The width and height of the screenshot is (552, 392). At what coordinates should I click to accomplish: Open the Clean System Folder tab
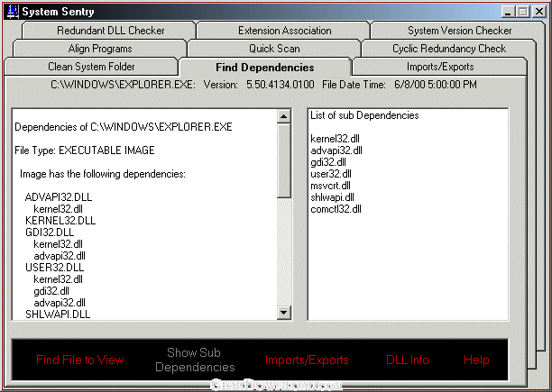tap(91, 67)
